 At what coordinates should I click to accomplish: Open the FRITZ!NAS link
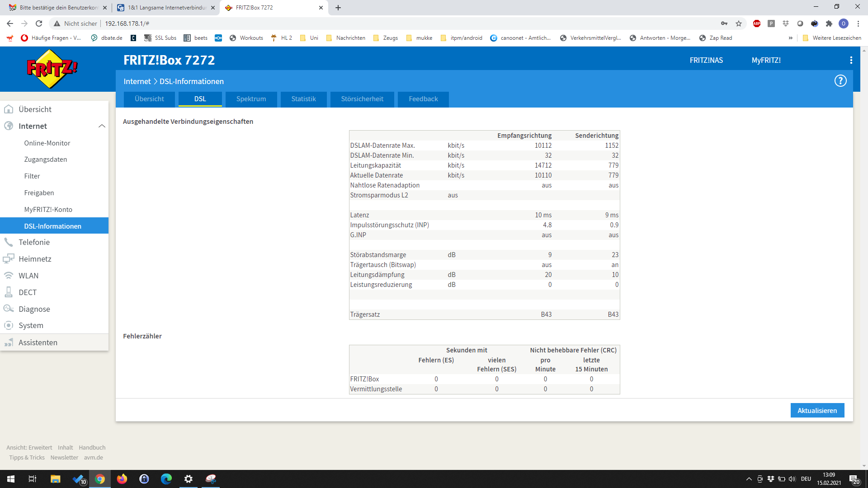pyautogui.click(x=706, y=60)
